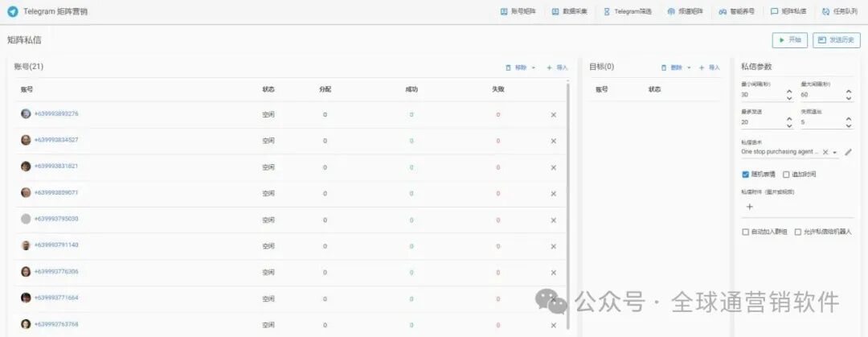Click the 开始 start button
The height and width of the screenshot is (337, 868).
[x=790, y=40]
